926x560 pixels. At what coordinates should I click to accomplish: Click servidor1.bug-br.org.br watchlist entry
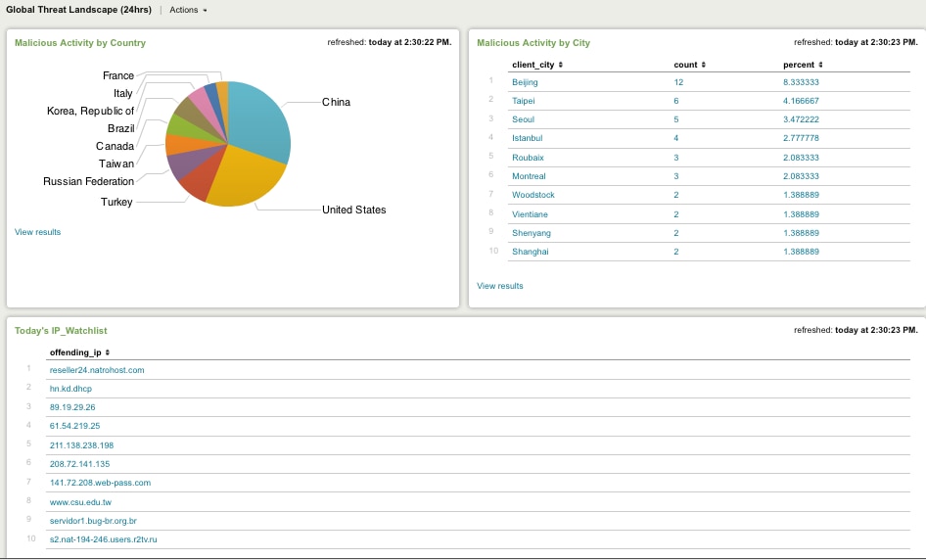[93, 521]
